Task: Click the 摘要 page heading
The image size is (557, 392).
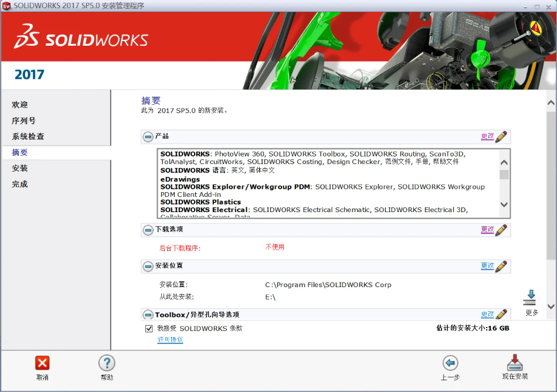Action: pos(151,101)
